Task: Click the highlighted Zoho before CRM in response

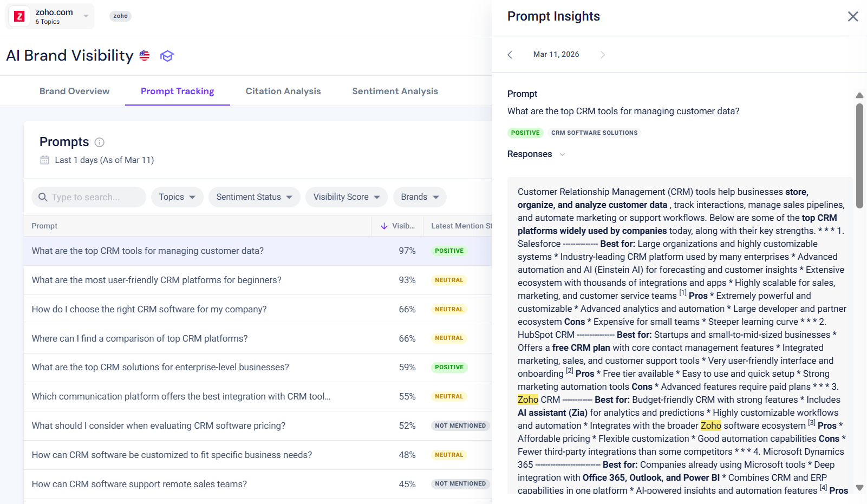Action: [528, 400]
